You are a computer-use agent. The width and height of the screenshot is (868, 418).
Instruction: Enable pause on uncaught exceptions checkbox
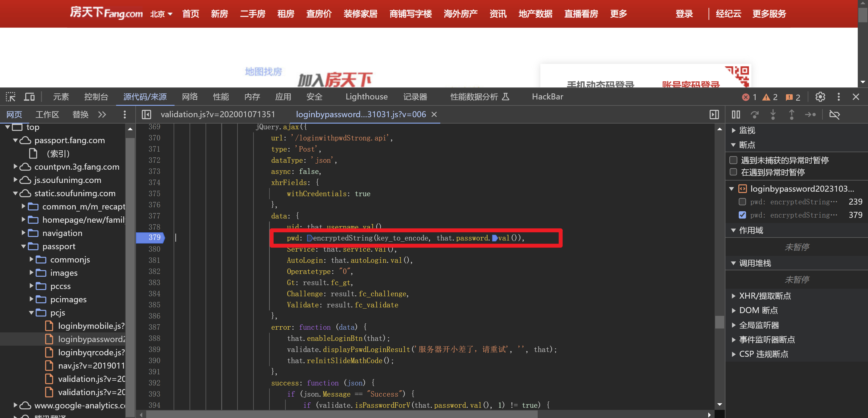pyautogui.click(x=733, y=160)
